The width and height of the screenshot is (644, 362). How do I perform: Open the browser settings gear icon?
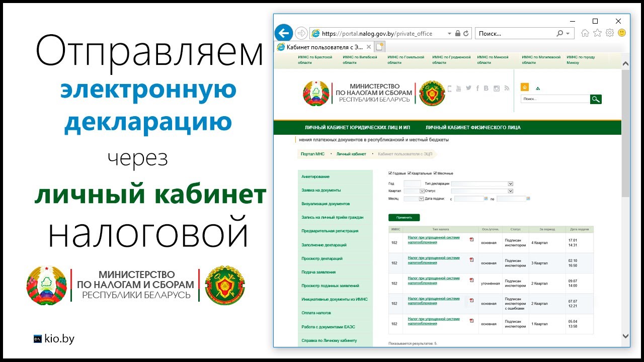[610, 33]
